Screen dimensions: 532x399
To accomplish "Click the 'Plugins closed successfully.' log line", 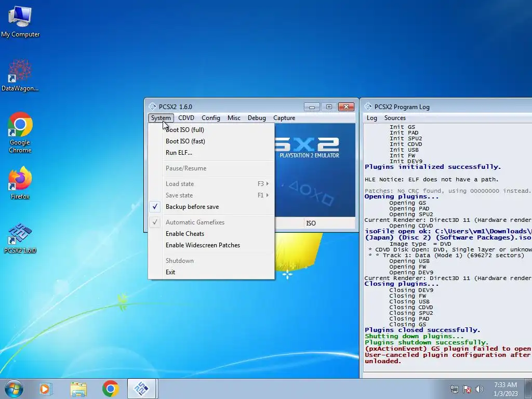I will [422, 330].
